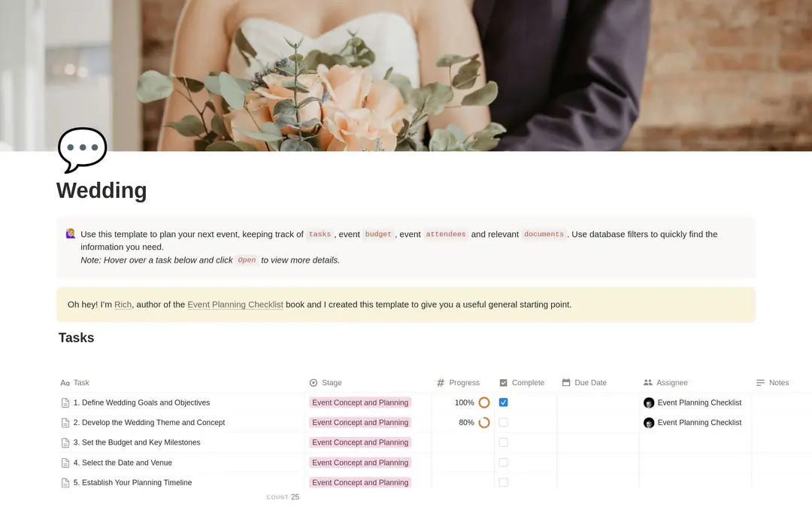812x507 pixels.
Task: Click the COUNT 25 summary
Action: [x=283, y=497]
